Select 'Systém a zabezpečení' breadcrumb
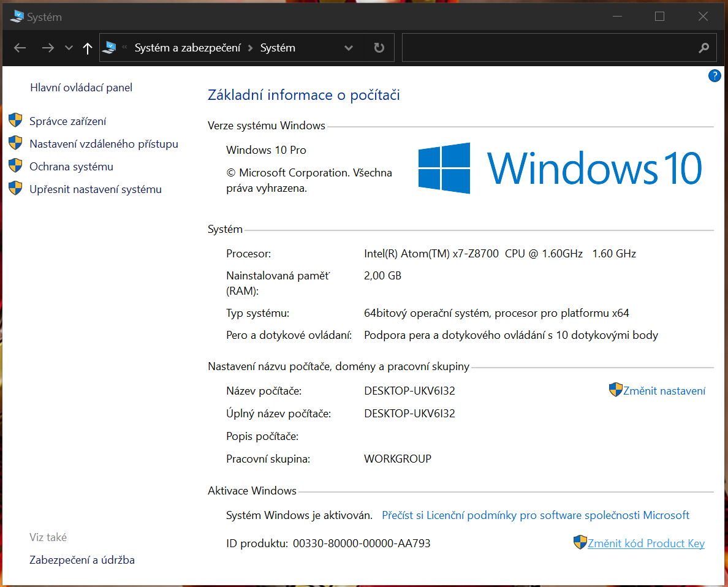This screenshot has height=587, width=728. tap(188, 48)
